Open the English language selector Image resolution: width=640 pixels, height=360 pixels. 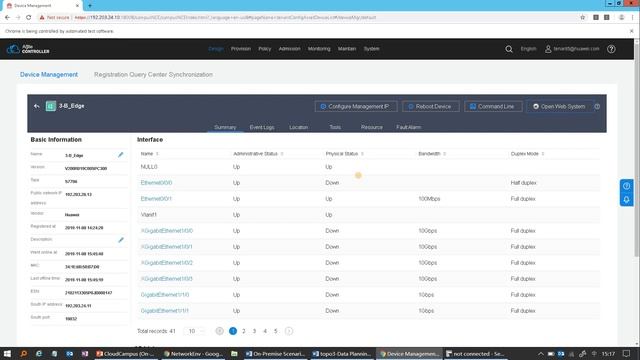[528, 49]
